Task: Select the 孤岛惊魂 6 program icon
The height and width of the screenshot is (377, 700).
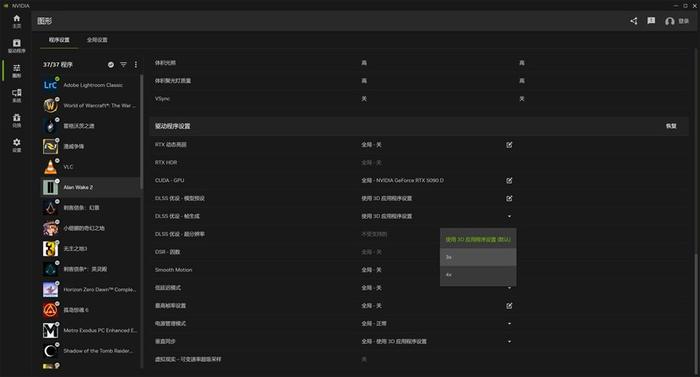Action: [x=50, y=310]
